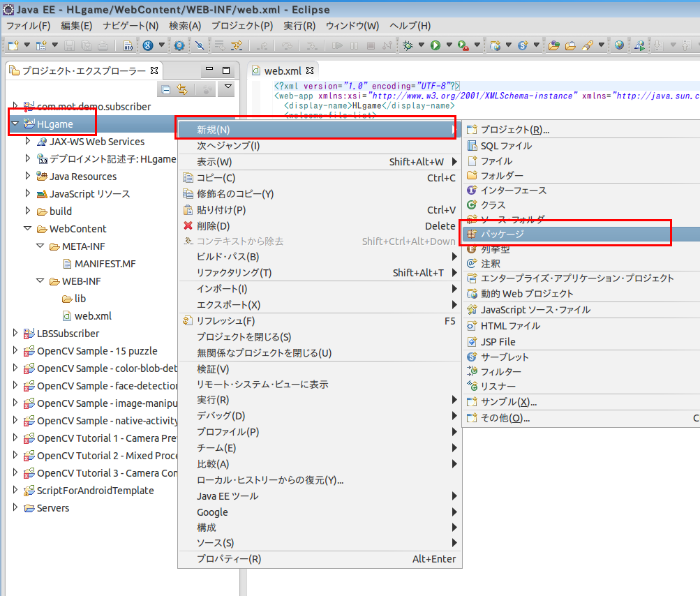Select パッケージ in the New submenu
Viewport: 700px width, 596px height.
[x=581, y=234]
